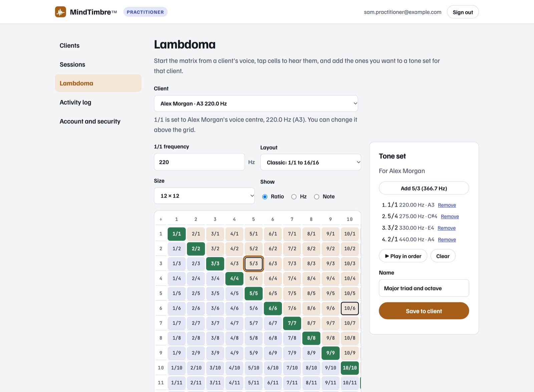Remove the 5/4 275.00 Hz tone
This screenshot has width=534, height=392.
click(450, 216)
